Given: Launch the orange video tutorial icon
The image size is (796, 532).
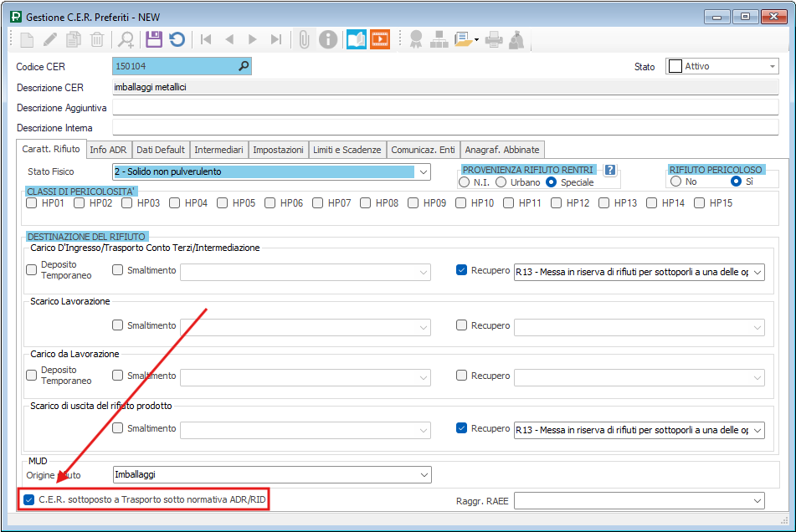Looking at the screenshot, I should click(380, 39).
